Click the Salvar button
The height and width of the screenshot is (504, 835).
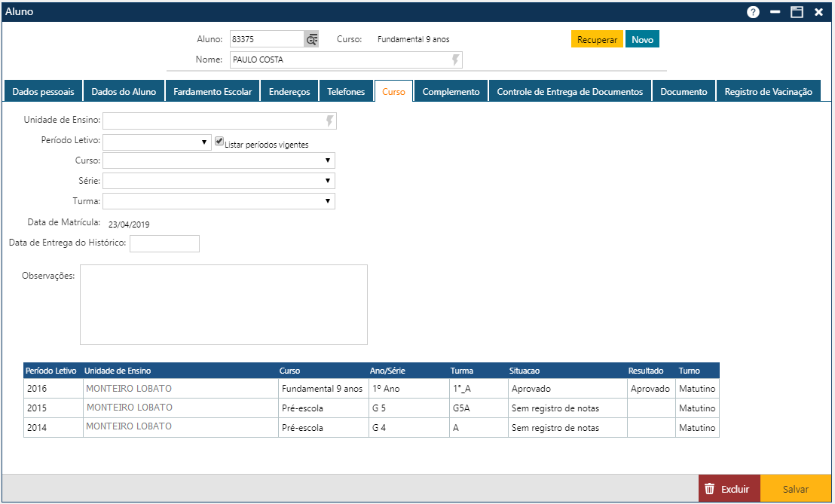tap(795, 489)
